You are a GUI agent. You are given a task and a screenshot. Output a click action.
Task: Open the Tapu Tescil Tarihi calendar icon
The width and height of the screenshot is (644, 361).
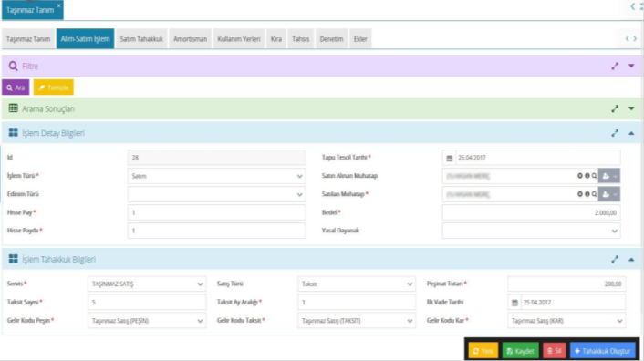pyautogui.click(x=450, y=158)
